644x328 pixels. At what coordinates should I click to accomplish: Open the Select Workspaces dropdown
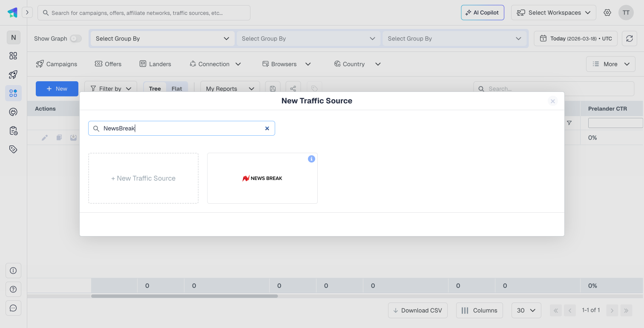point(553,13)
